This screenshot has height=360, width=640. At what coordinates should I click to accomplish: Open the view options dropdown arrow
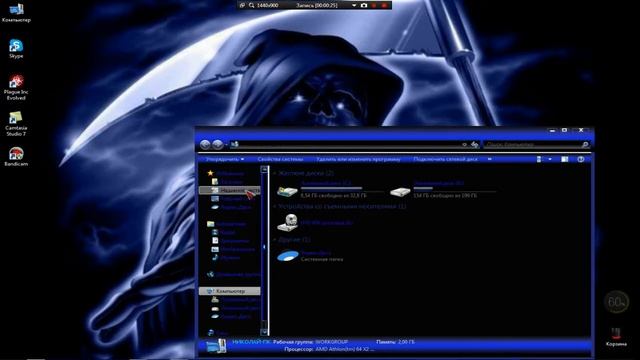coord(550,159)
